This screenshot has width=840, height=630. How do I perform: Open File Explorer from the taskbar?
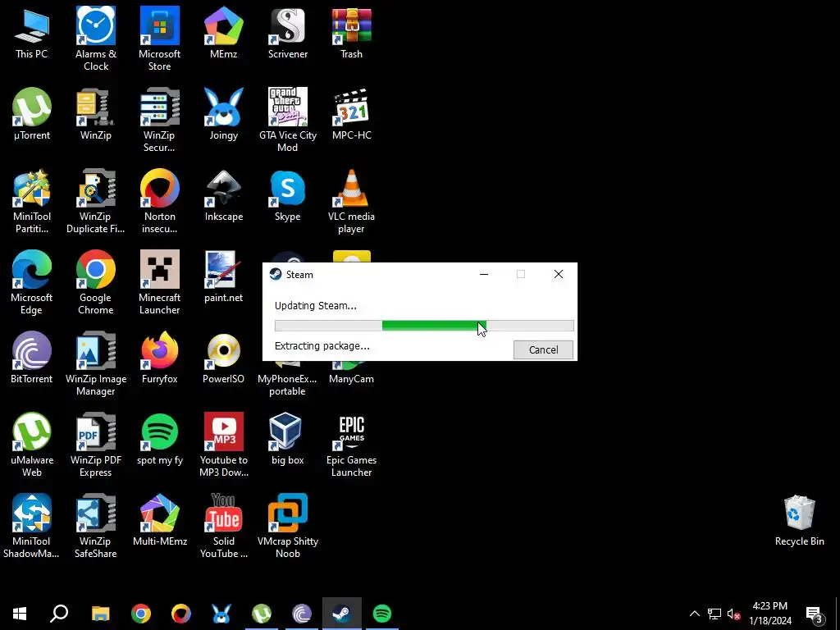(x=100, y=614)
